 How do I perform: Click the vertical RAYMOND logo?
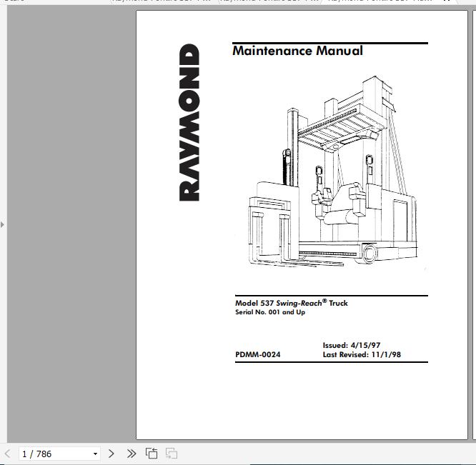point(189,123)
